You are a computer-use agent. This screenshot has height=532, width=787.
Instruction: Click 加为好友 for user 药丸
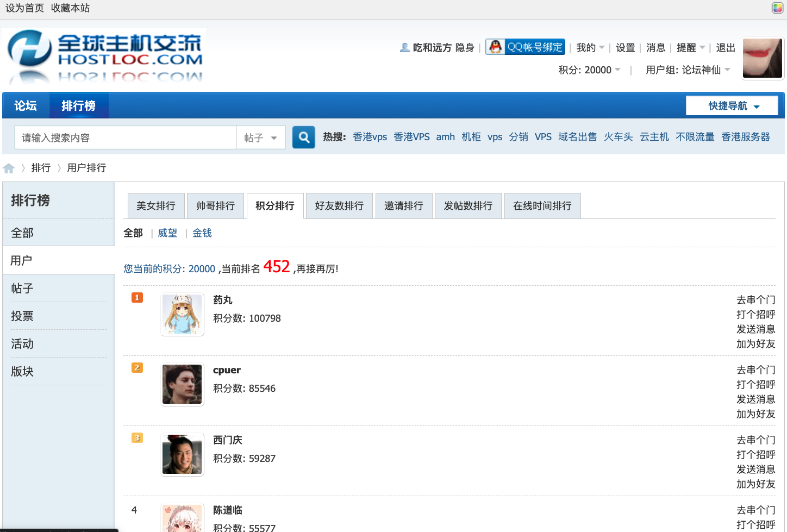[755, 344]
